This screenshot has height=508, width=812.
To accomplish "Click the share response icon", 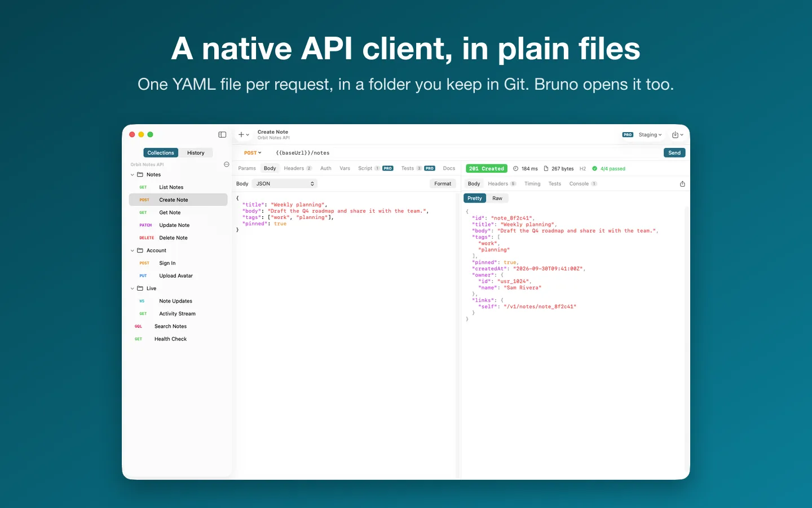I will tap(682, 183).
